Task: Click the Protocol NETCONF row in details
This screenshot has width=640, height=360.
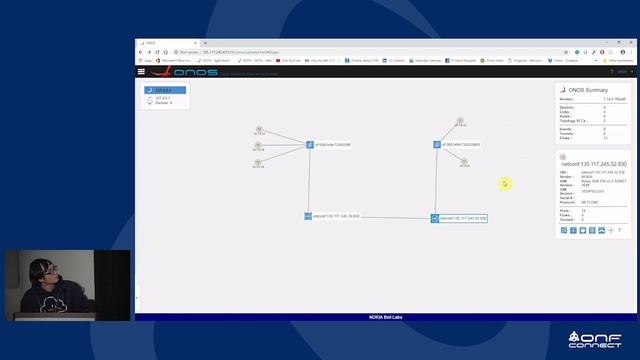Action: click(593, 202)
